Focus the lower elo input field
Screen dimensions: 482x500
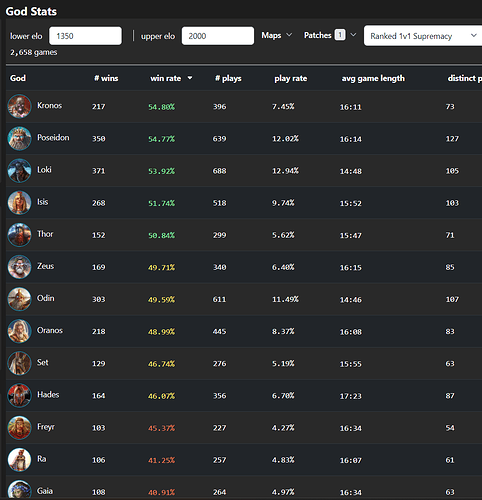point(85,36)
